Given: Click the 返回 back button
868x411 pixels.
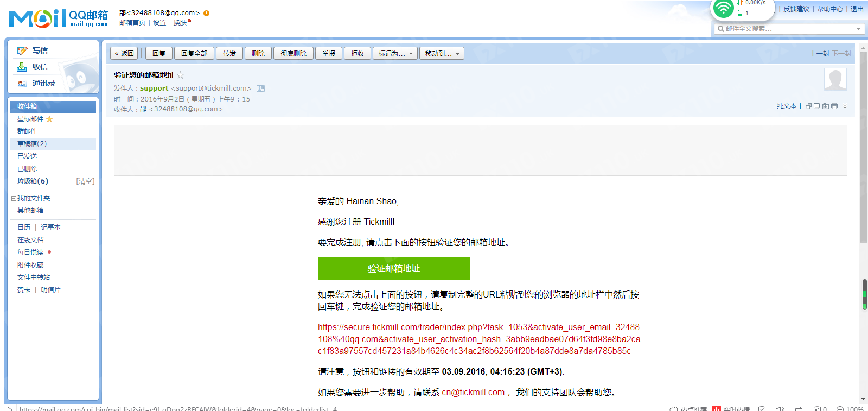Looking at the screenshot, I should coord(124,53).
